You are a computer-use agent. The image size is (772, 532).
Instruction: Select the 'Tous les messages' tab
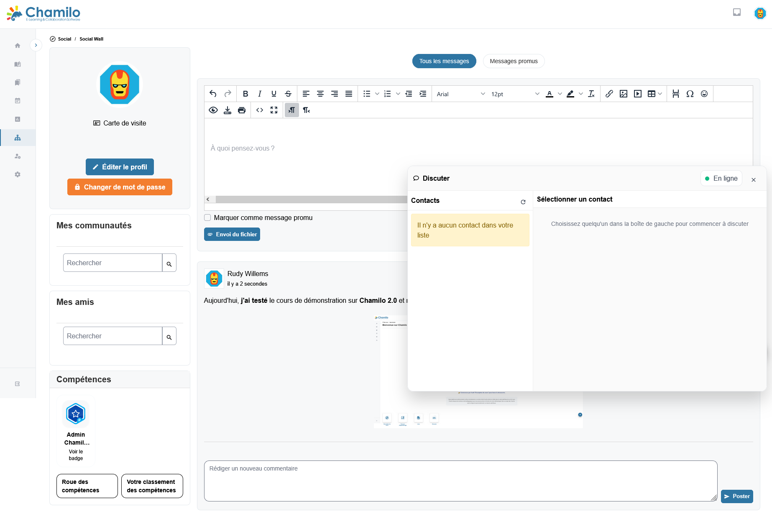[444, 61]
